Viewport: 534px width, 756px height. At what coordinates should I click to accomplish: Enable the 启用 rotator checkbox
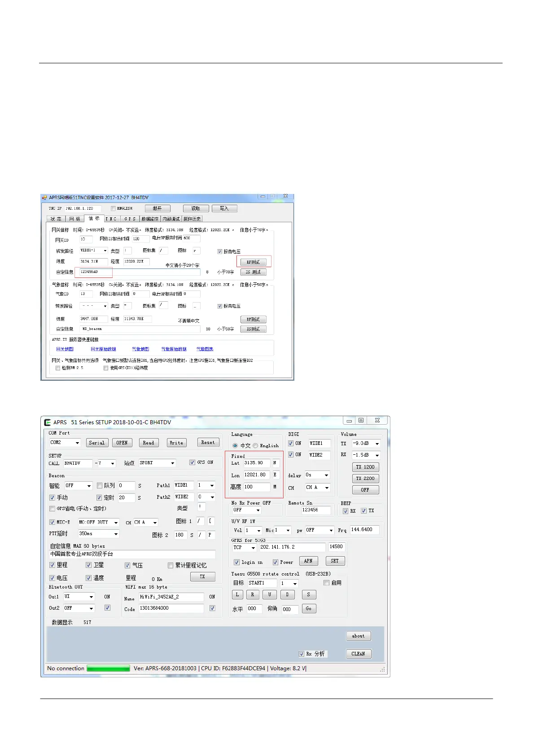[x=327, y=583]
